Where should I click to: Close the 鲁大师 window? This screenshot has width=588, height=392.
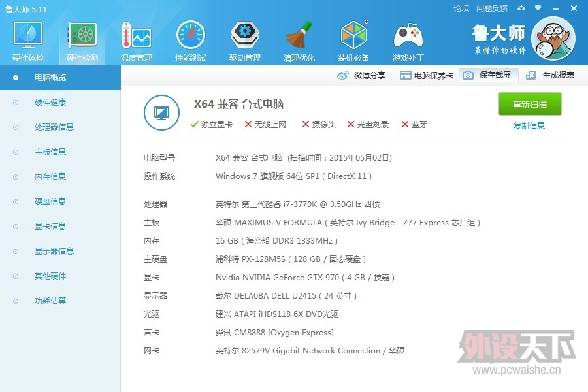click(x=574, y=8)
